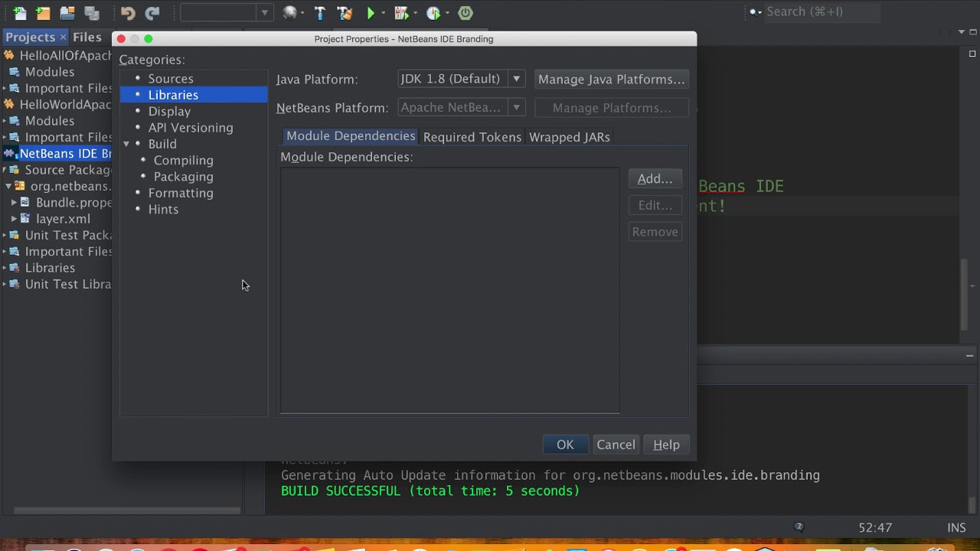Select the Packaging category
The image size is (980, 551).
pyautogui.click(x=184, y=177)
